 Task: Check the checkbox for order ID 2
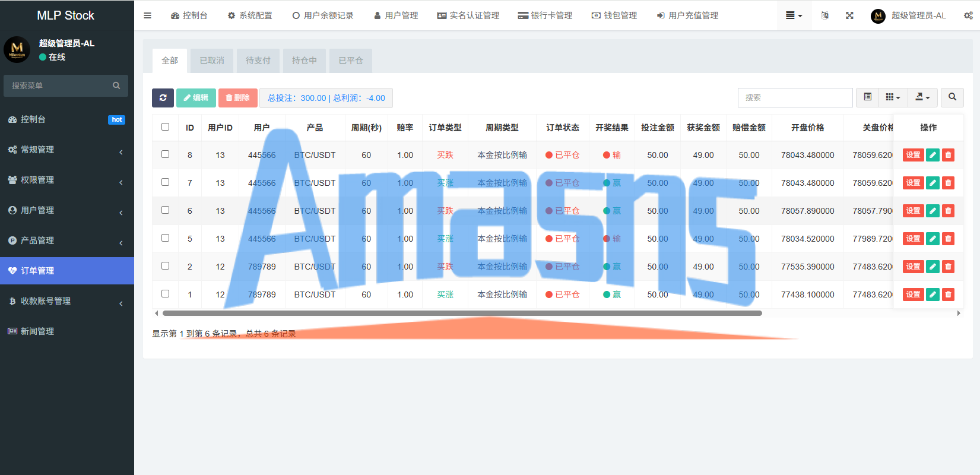click(x=165, y=266)
